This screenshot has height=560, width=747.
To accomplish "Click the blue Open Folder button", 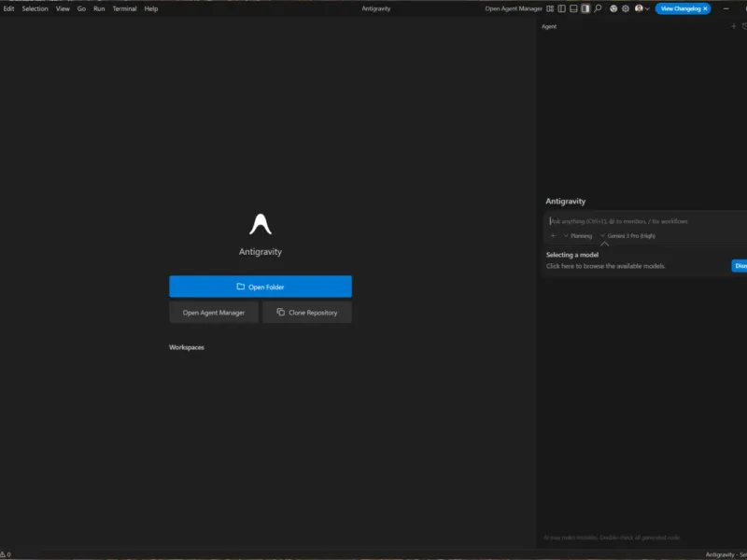I will point(261,287).
